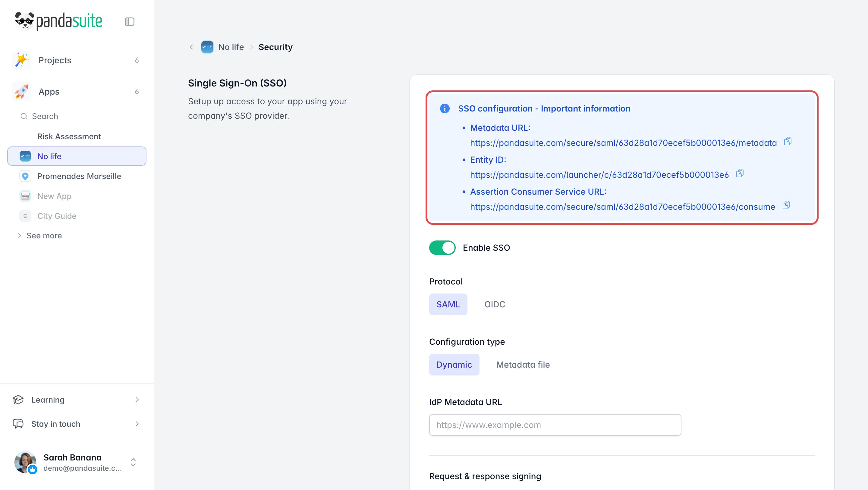The image size is (868, 490).
Task: Click the No life breadcrumb link
Action: click(x=231, y=47)
